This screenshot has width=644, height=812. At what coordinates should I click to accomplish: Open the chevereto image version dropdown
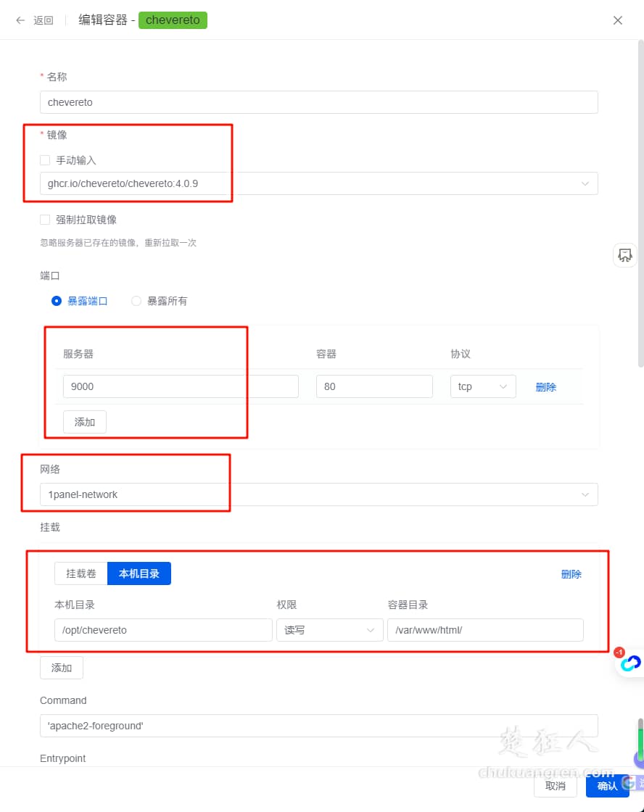click(585, 183)
